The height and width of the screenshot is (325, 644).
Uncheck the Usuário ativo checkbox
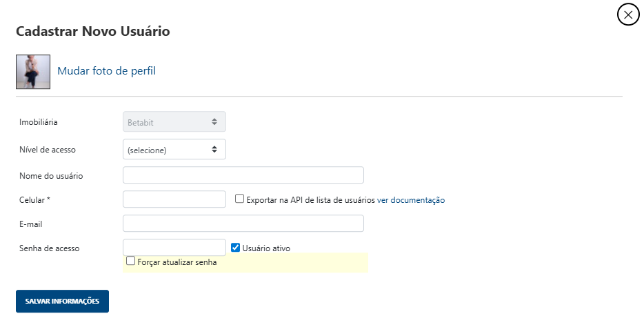point(235,247)
